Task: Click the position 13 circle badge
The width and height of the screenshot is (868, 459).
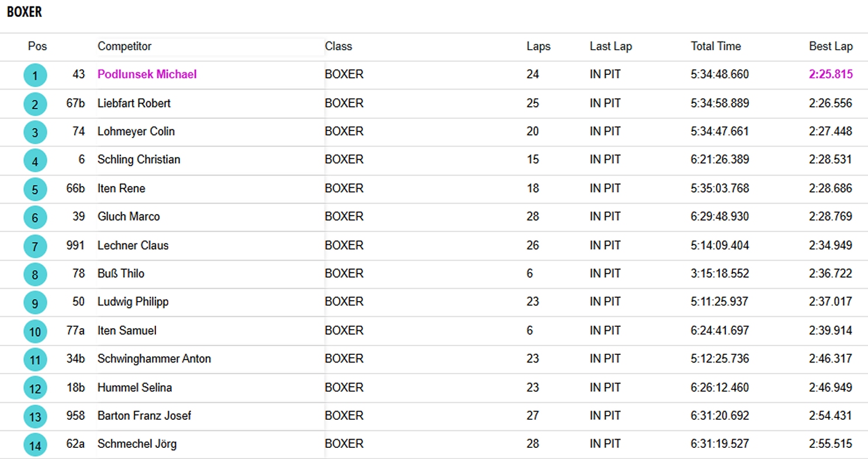Action: coord(35,417)
